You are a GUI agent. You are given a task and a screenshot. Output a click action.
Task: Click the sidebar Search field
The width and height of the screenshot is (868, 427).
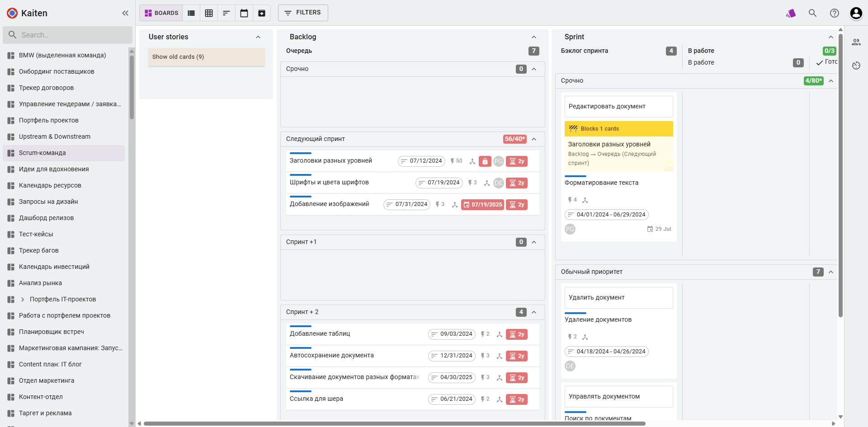68,35
